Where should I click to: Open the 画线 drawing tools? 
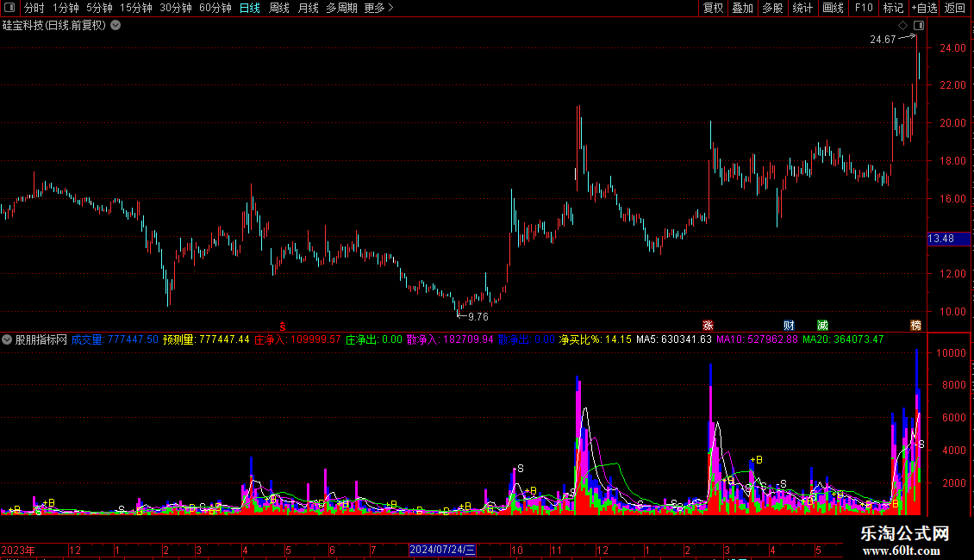pyautogui.click(x=833, y=8)
